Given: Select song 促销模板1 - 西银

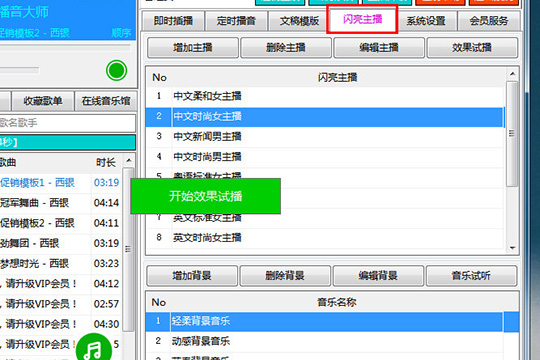Looking at the screenshot, I should pos(61,183).
